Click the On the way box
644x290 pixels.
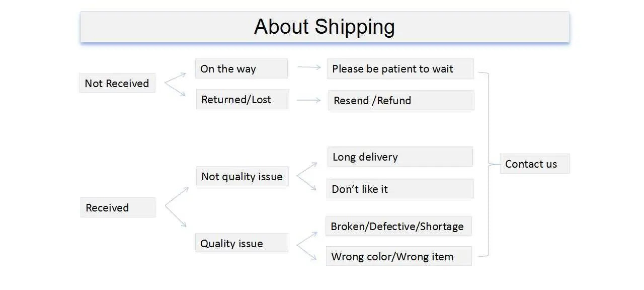(242, 68)
